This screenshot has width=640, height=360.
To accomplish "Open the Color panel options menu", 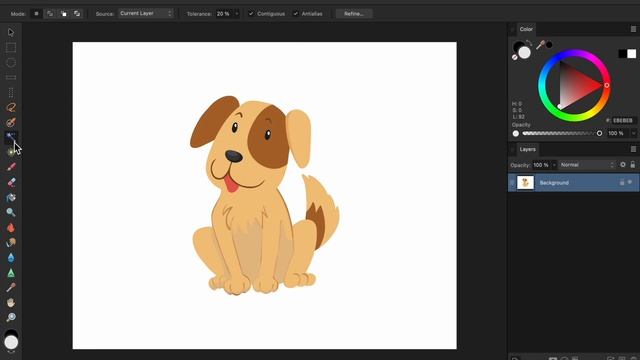I will point(633,29).
